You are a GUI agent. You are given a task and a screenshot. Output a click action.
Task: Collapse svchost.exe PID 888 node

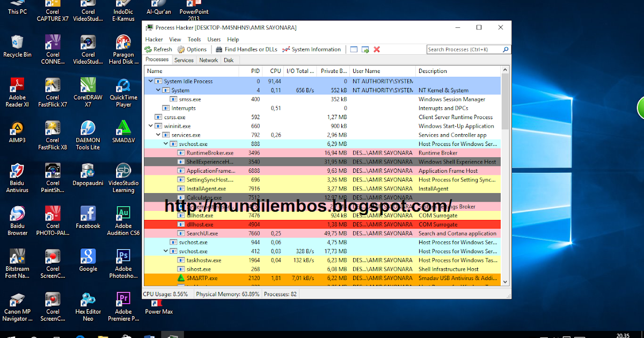[x=165, y=144]
